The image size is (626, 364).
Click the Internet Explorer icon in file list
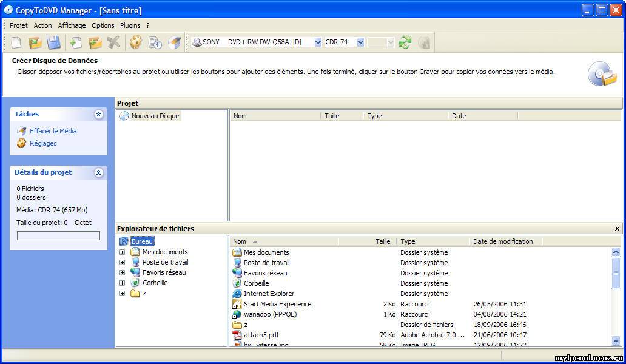coord(237,294)
